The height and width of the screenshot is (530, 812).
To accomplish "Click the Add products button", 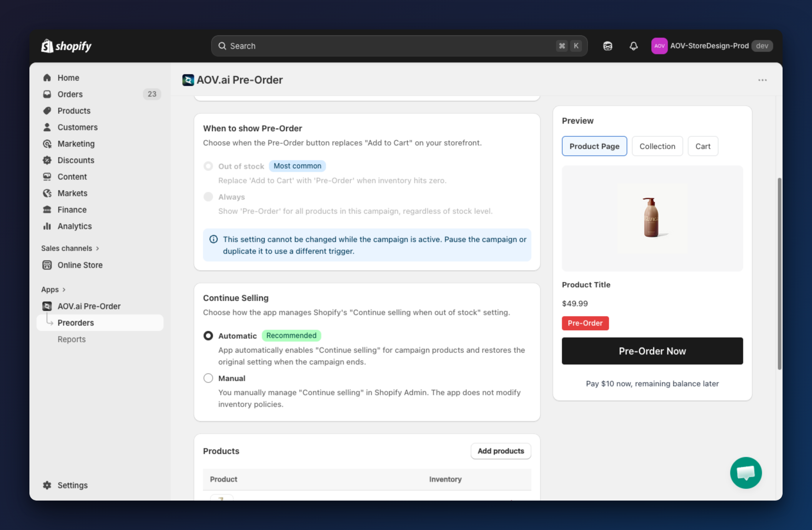I will point(500,451).
